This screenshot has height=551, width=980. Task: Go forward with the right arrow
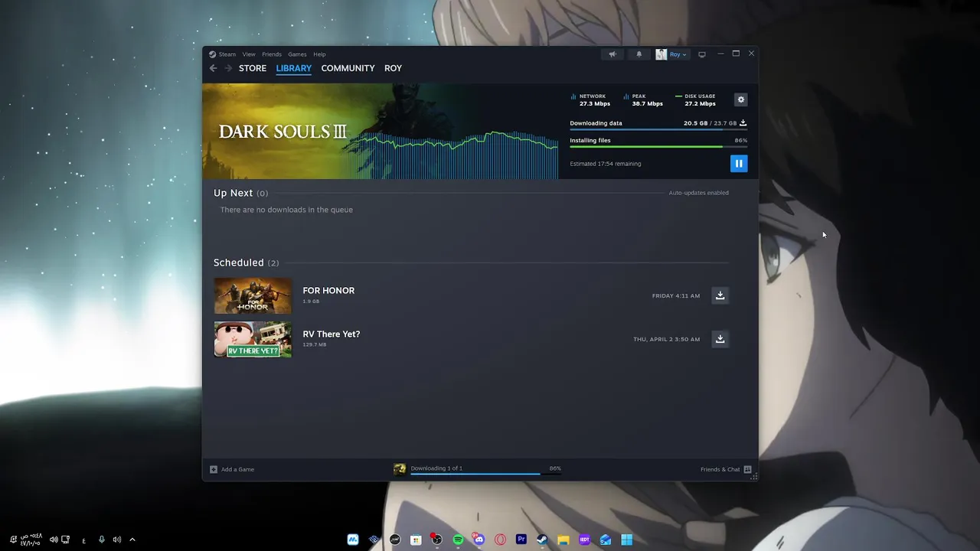tap(228, 68)
